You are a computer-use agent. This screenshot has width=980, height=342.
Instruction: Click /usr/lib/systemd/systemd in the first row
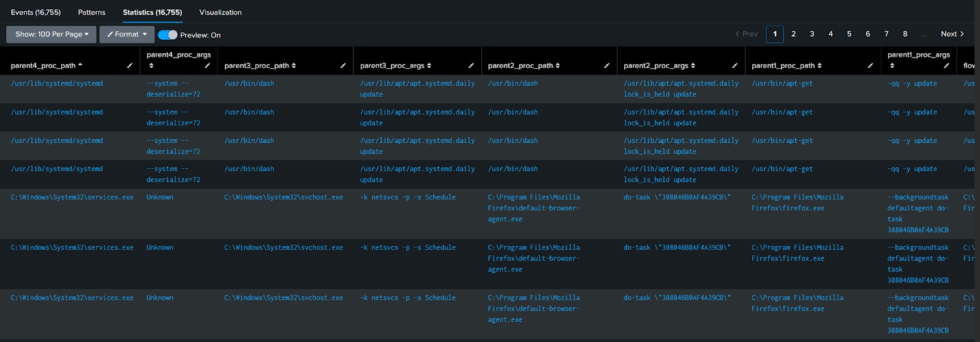[57, 83]
